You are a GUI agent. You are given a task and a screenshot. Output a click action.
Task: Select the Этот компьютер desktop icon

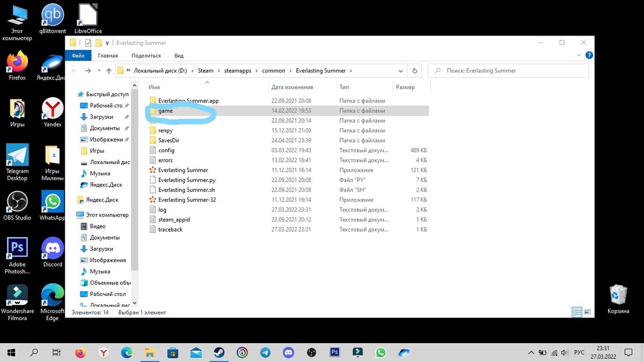(x=17, y=23)
